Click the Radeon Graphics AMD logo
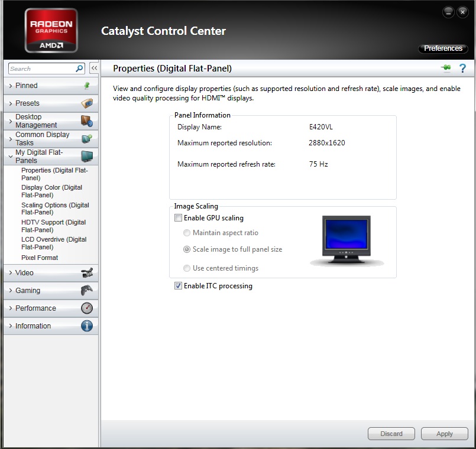Image resolution: width=476 pixels, height=449 pixels. pyautogui.click(x=51, y=30)
